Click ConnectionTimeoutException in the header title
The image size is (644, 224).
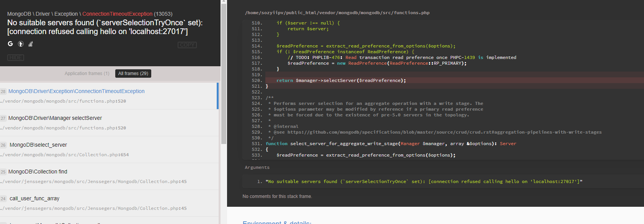pyautogui.click(x=118, y=14)
